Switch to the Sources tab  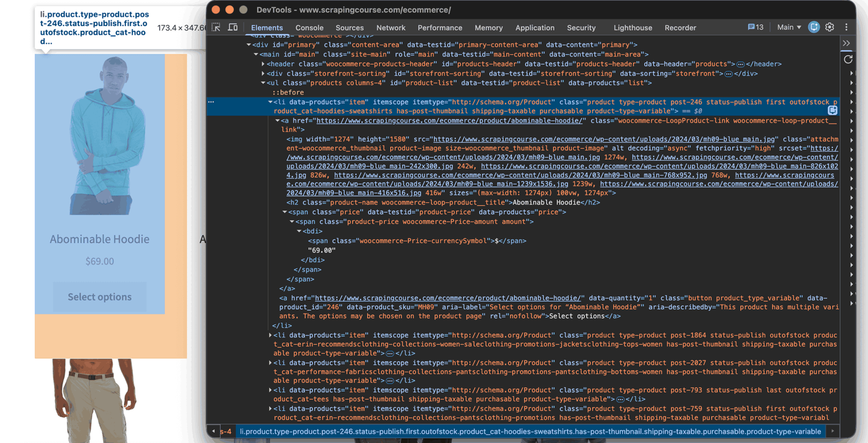[350, 28]
